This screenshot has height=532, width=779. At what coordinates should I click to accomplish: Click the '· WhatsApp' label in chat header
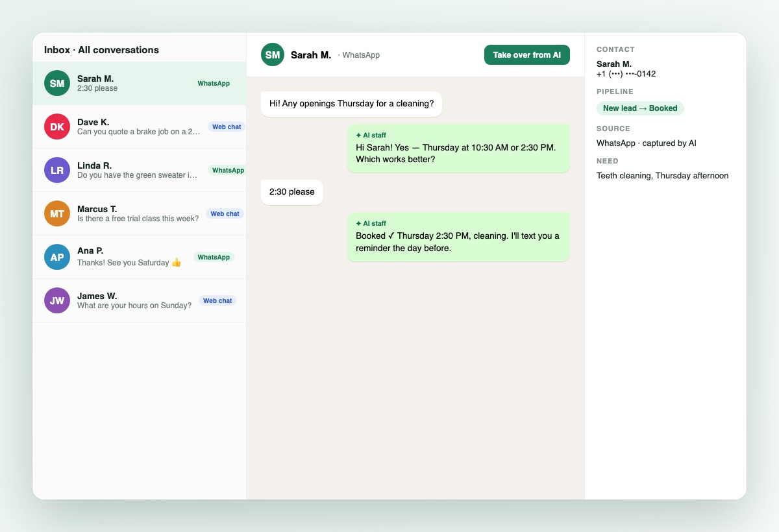(359, 55)
